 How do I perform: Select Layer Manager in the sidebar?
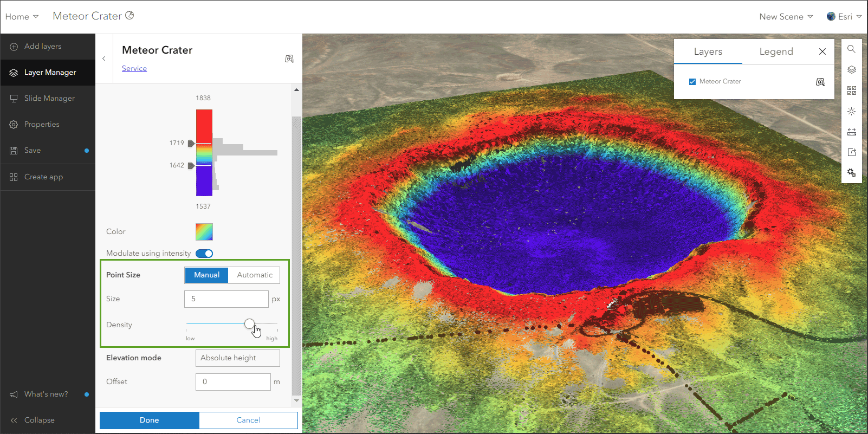[x=48, y=73]
